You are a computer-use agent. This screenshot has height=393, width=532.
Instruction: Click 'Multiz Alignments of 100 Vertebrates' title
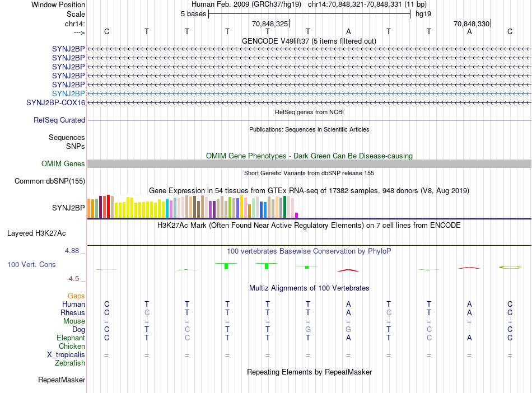click(x=309, y=288)
